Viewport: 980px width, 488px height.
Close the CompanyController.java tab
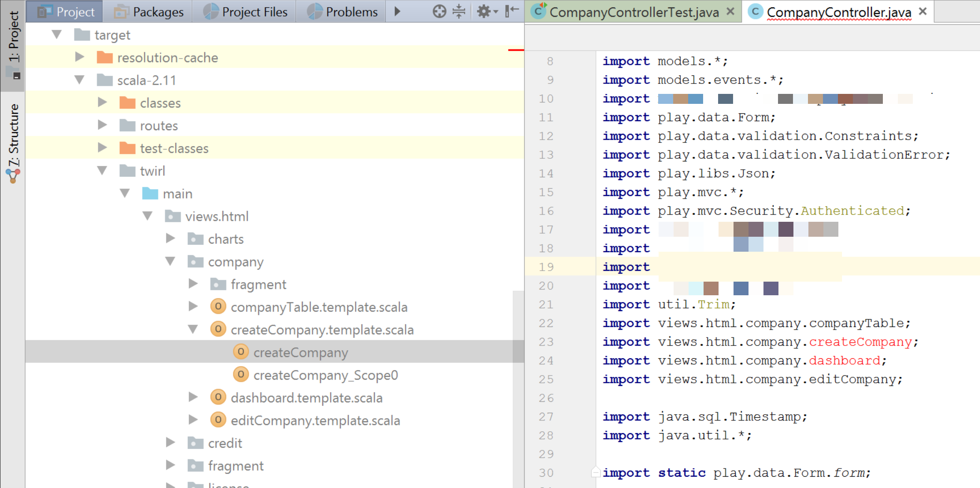pyautogui.click(x=923, y=12)
